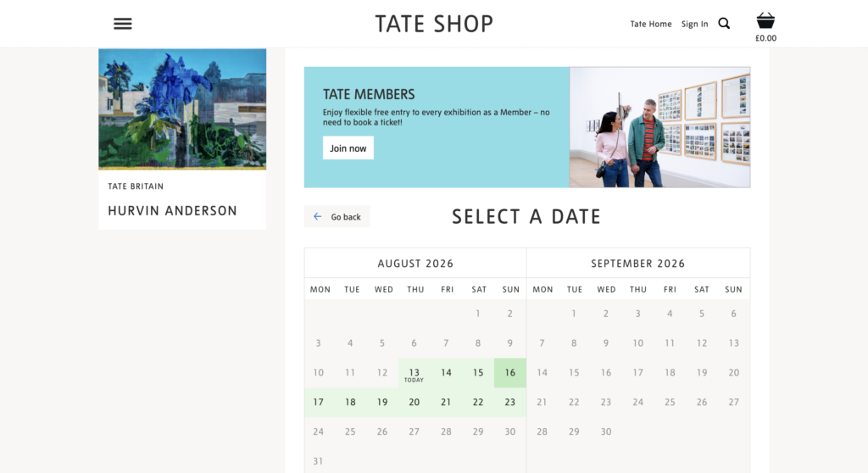Pick August 19 date
This screenshot has width=868, height=473.
pyautogui.click(x=382, y=402)
